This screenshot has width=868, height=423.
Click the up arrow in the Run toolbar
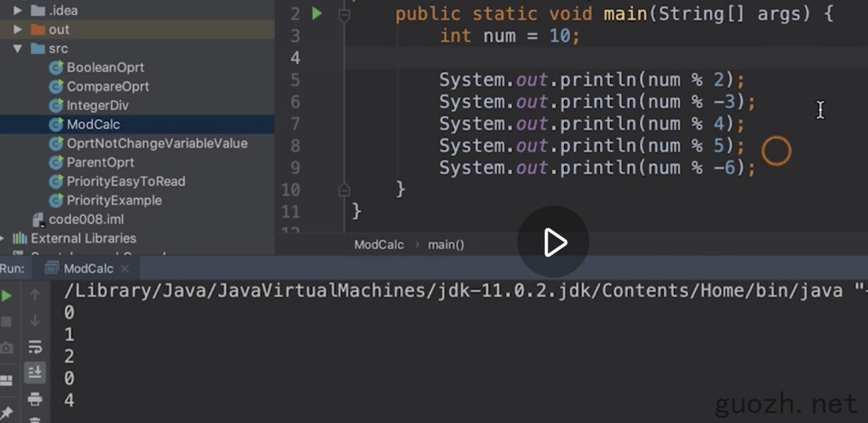(34, 295)
